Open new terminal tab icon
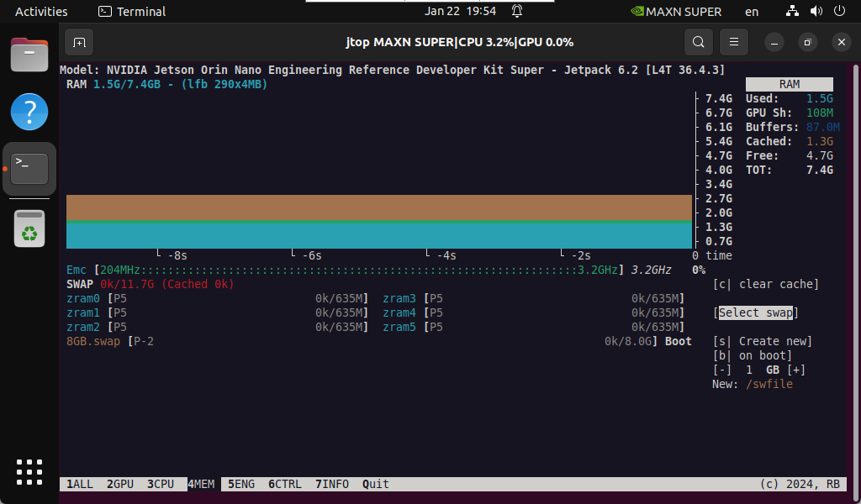Viewport: 861px width, 504px height. coord(79,42)
